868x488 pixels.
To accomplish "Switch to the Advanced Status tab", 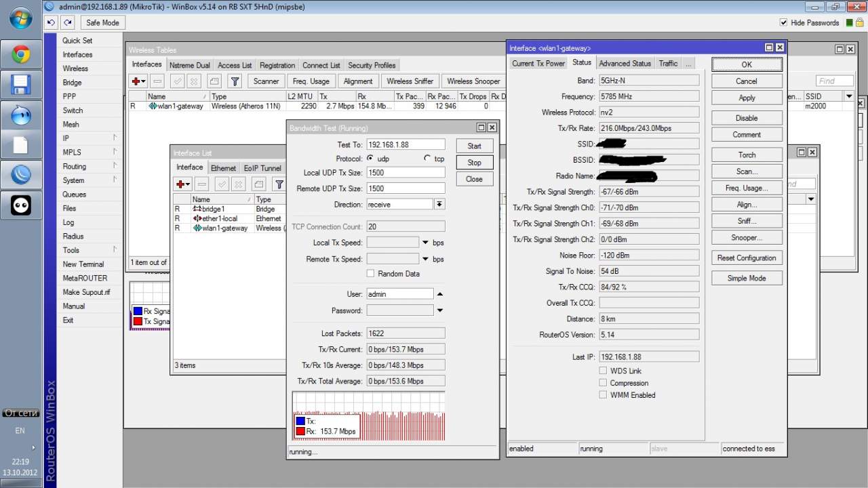I will coord(625,63).
